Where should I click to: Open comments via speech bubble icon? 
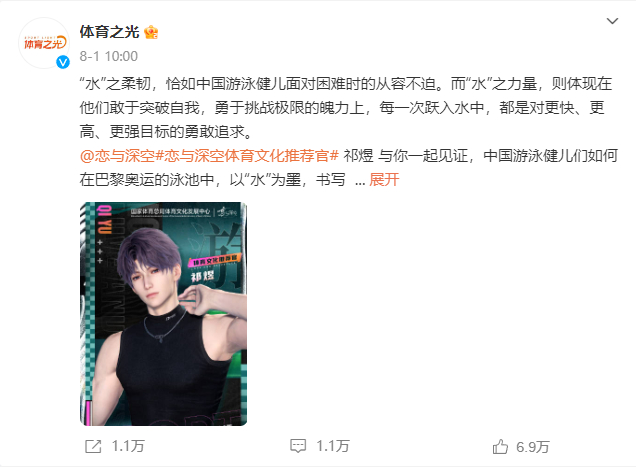(298, 446)
